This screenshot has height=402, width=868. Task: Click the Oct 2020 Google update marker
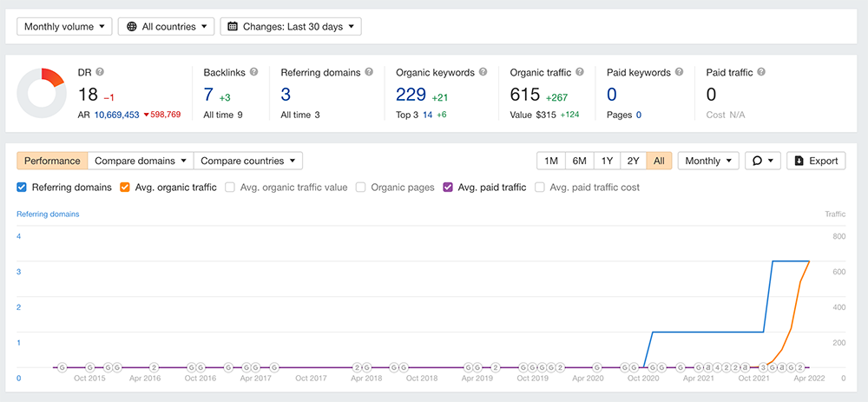point(635,367)
